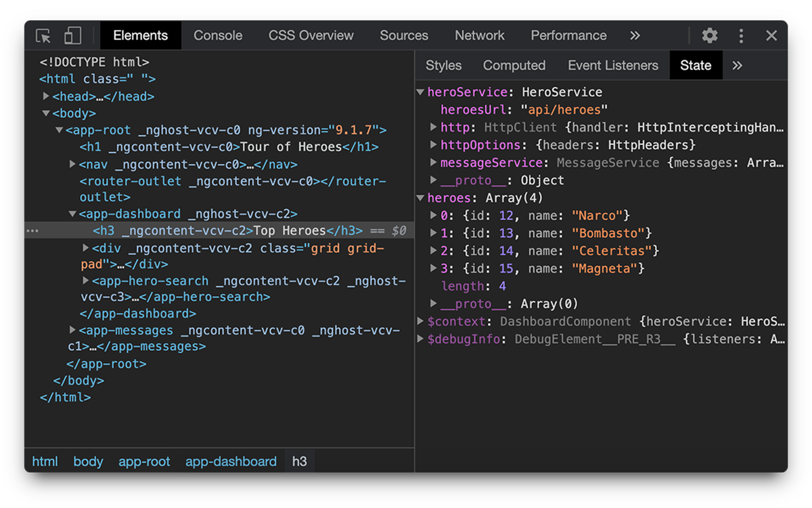This screenshot has height=508, width=812.
Task: Click the ellipsis beside the selected h3
Action: pos(32,230)
